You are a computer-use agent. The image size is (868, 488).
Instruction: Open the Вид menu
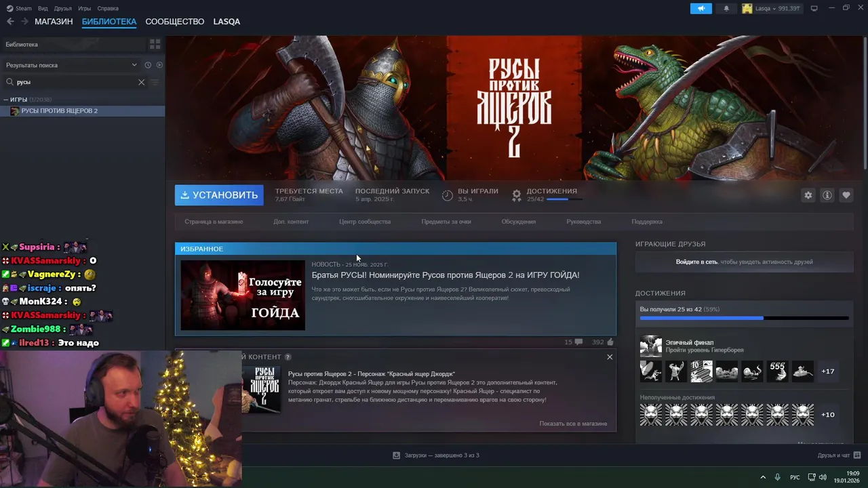43,8
